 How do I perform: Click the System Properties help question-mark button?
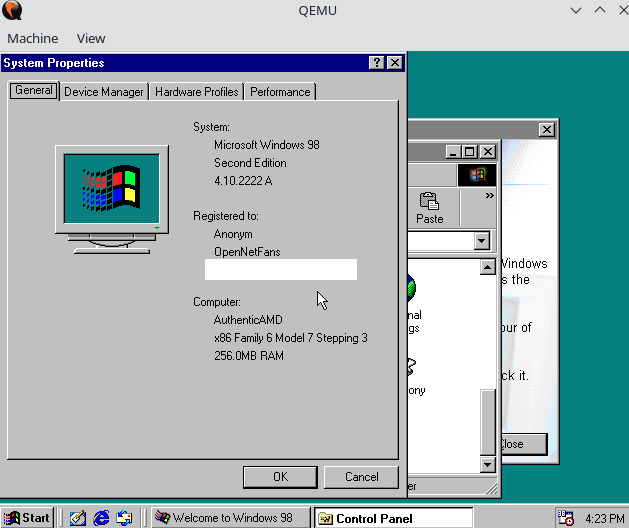(x=376, y=63)
